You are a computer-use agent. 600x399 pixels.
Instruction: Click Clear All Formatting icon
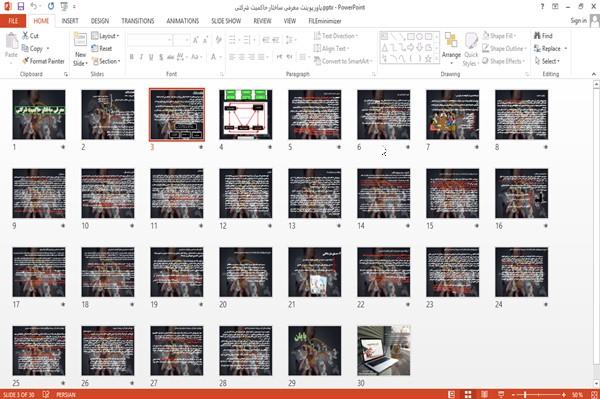(x=218, y=40)
